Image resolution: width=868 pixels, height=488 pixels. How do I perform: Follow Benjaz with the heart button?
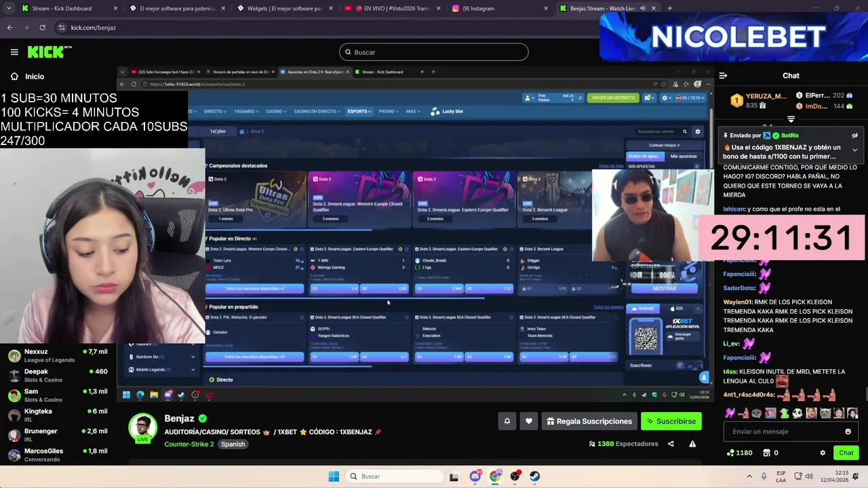(x=529, y=422)
